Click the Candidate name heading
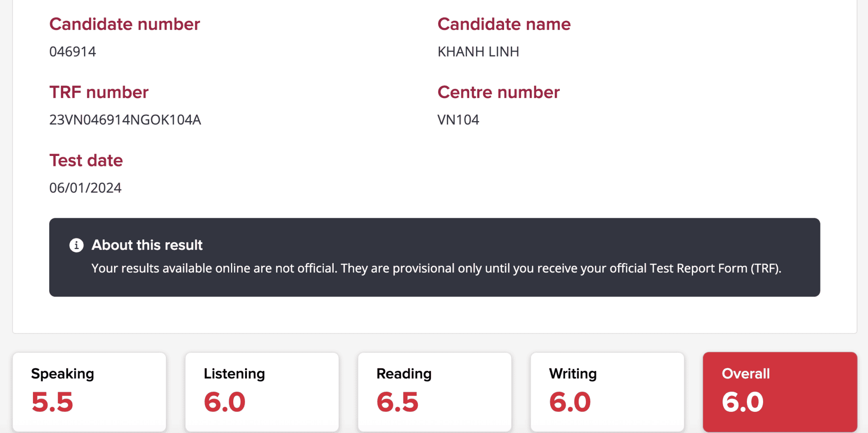Viewport: 868px width, 433px height. tap(504, 24)
